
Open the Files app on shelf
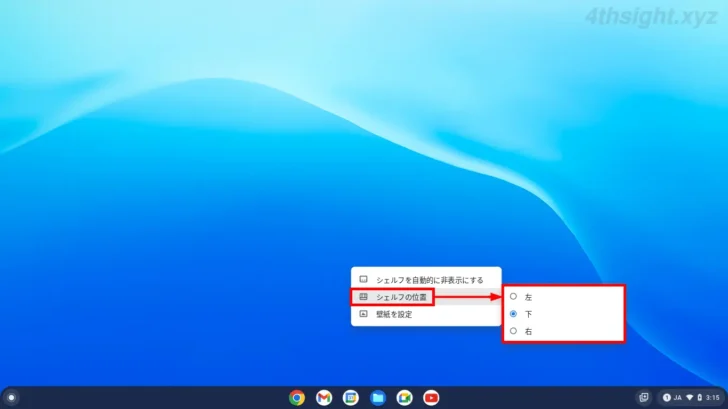click(377, 398)
